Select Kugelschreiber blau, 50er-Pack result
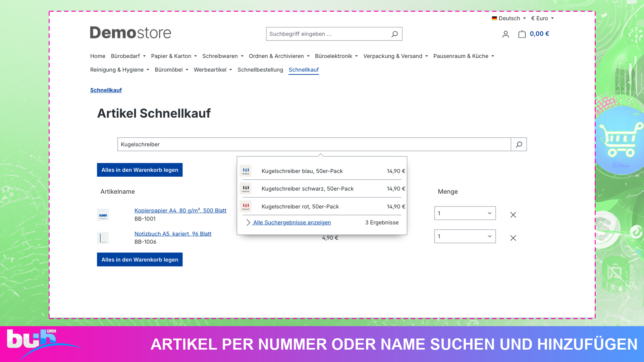Viewport: 644px width, 362px height. coord(322,171)
